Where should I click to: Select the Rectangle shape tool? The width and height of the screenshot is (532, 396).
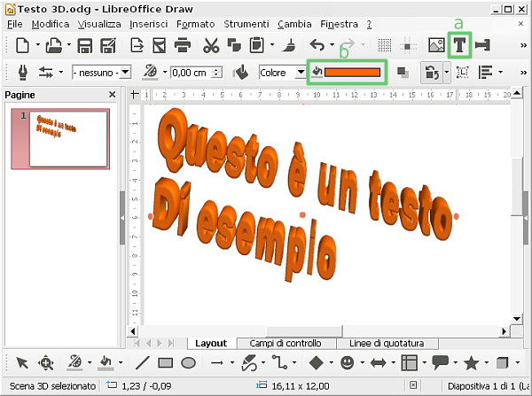click(x=165, y=362)
